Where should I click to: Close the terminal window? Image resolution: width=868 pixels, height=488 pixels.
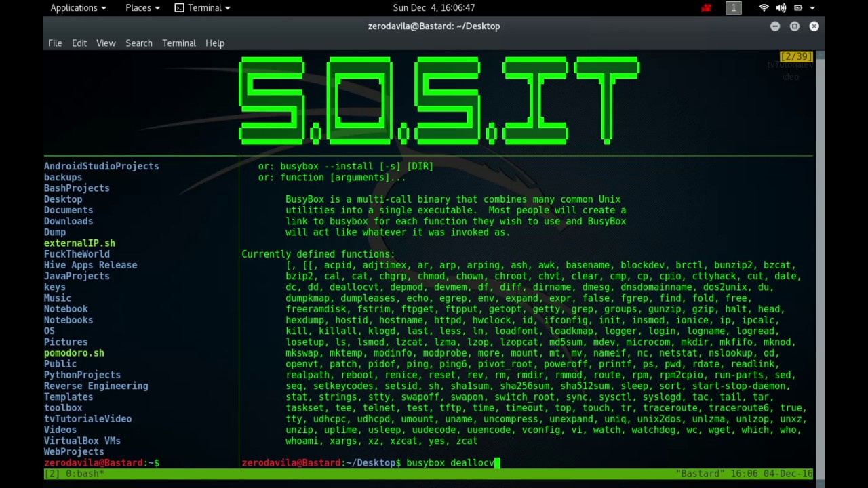tap(814, 26)
